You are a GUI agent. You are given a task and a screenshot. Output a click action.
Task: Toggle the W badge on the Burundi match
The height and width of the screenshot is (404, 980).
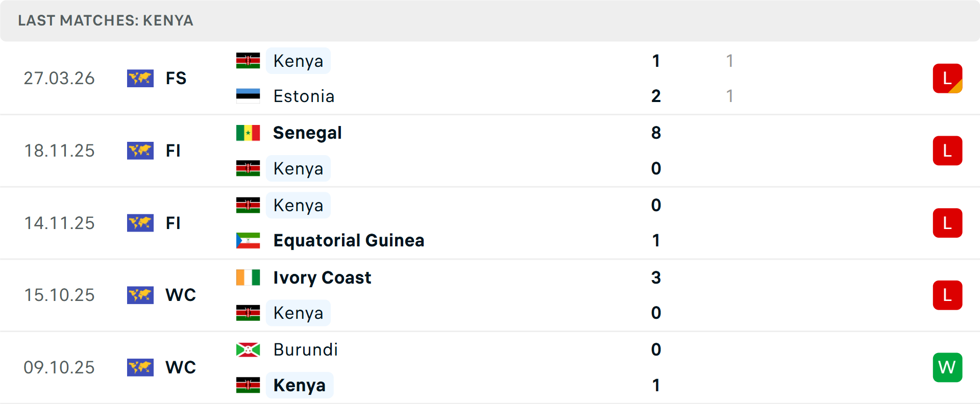[948, 367]
